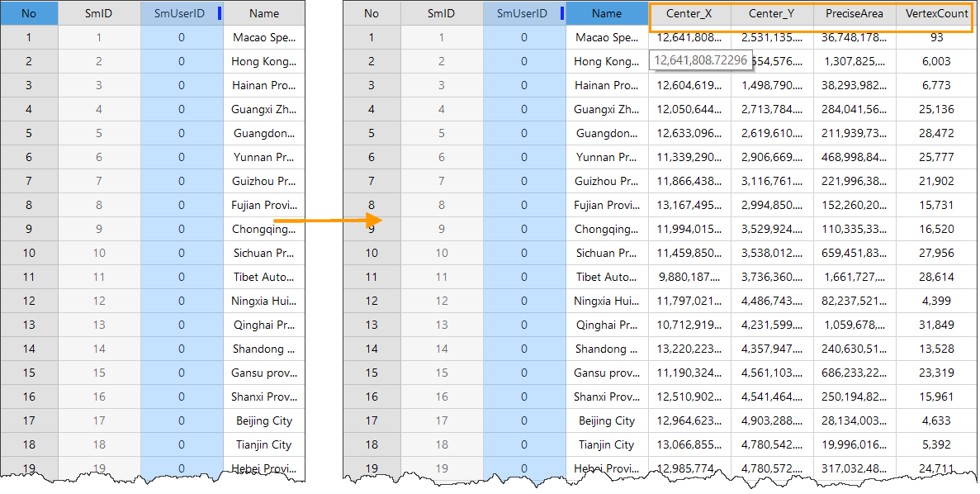
Task: Select the VertexCount cell with value 93
Action: point(936,38)
